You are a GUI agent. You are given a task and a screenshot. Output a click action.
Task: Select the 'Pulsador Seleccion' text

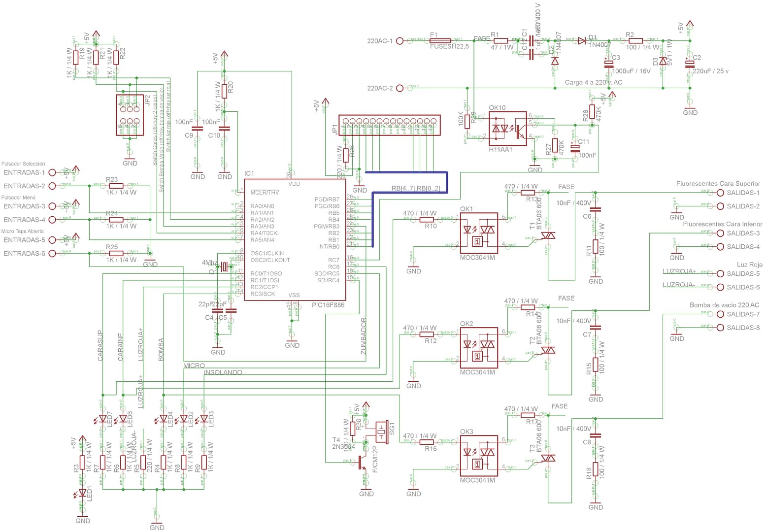pyautogui.click(x=23, y=164)
